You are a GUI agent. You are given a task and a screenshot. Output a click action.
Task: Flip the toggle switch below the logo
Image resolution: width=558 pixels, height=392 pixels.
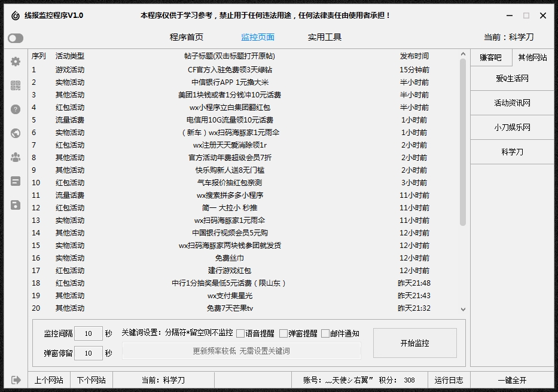(15, 38)
